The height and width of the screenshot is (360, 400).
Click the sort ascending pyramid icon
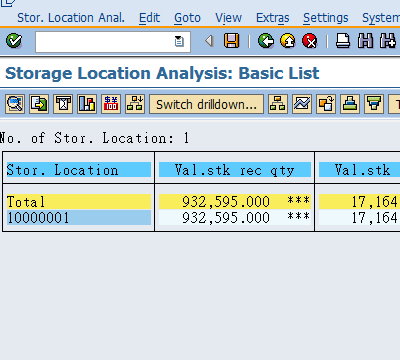coord(350,104)
